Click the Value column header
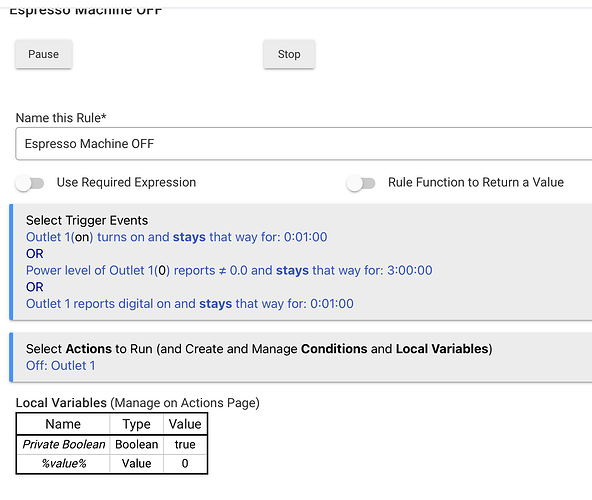Screen dimensions: 592x500 tap(185, 424)
